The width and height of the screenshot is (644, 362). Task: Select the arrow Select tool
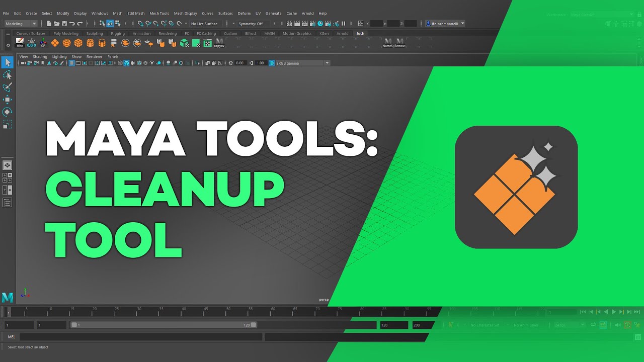pos(8,62)
